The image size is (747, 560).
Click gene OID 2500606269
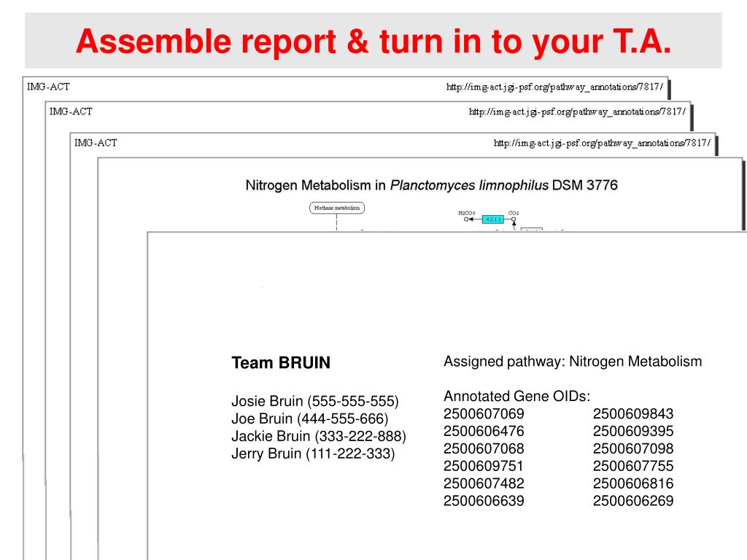point(633,501)
